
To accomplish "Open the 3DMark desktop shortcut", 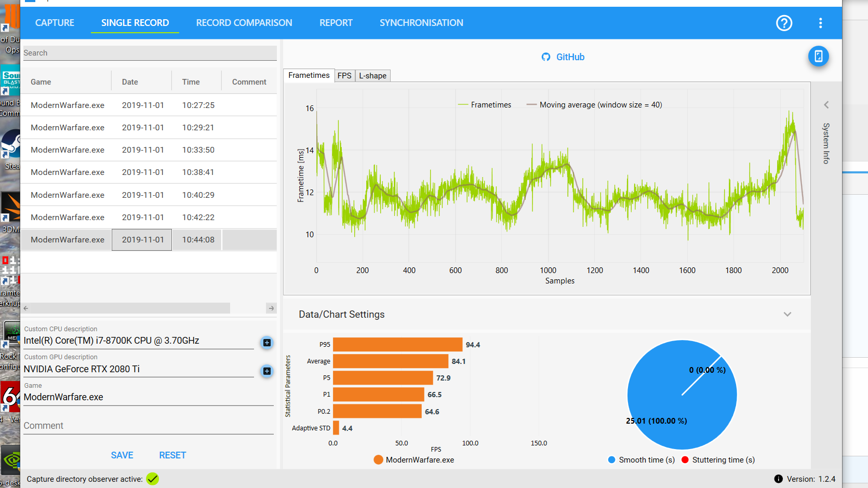I will coord(10,212).
